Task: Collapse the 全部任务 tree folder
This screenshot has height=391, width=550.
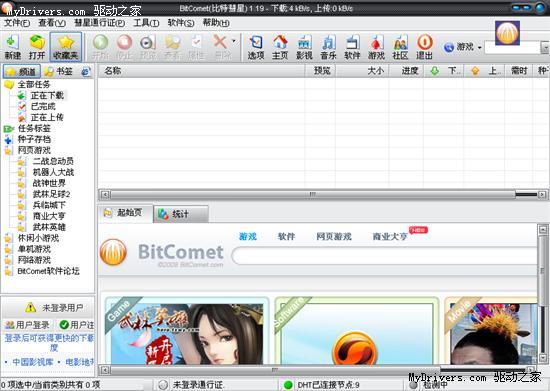Action: (9, 85)
